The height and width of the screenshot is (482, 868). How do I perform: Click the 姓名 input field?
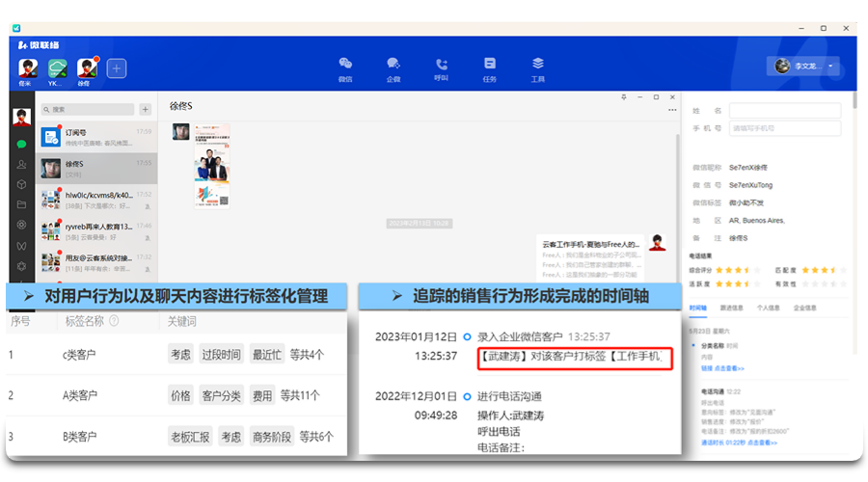coord(784,111)
